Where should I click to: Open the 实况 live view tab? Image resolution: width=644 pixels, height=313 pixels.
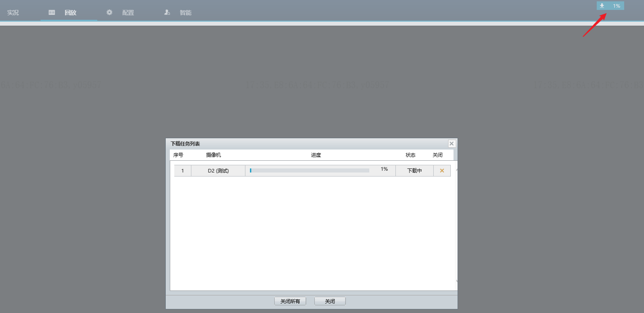click(x=13, y=13)
